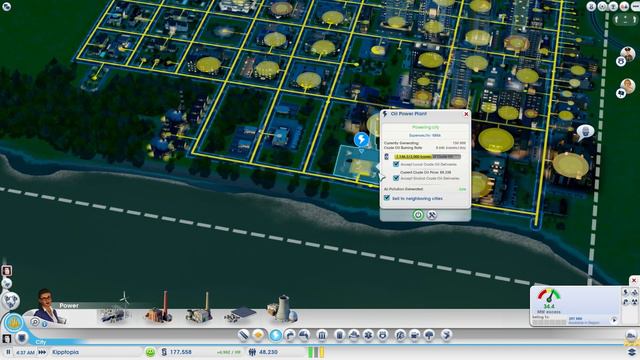Click the upper friend avatar on right
The image size is (640, 360).
pos(628,53)
